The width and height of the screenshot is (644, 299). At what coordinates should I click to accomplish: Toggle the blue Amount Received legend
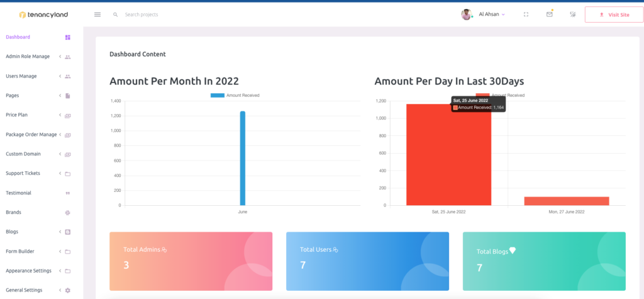point(235,96)
